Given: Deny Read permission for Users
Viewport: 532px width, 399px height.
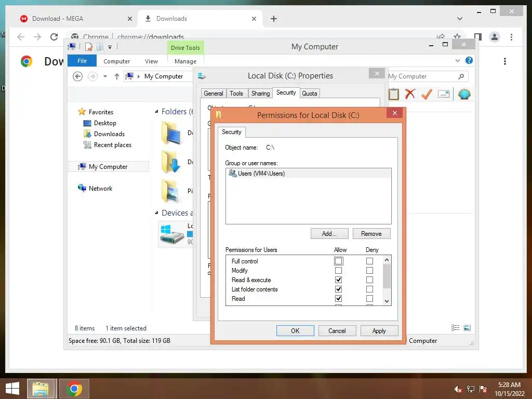Looking at the screenshot, I should (369, 299).
